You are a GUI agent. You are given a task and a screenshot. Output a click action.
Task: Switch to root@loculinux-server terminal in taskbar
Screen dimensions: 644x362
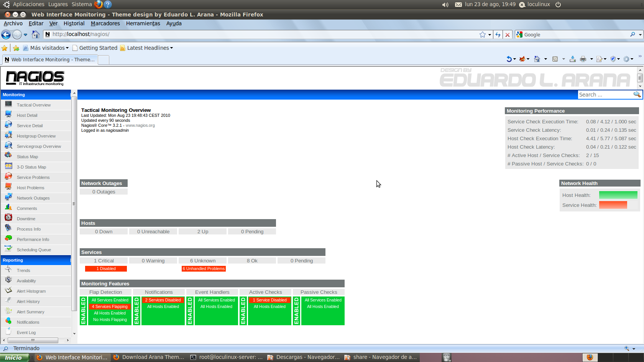coord(227,357)
